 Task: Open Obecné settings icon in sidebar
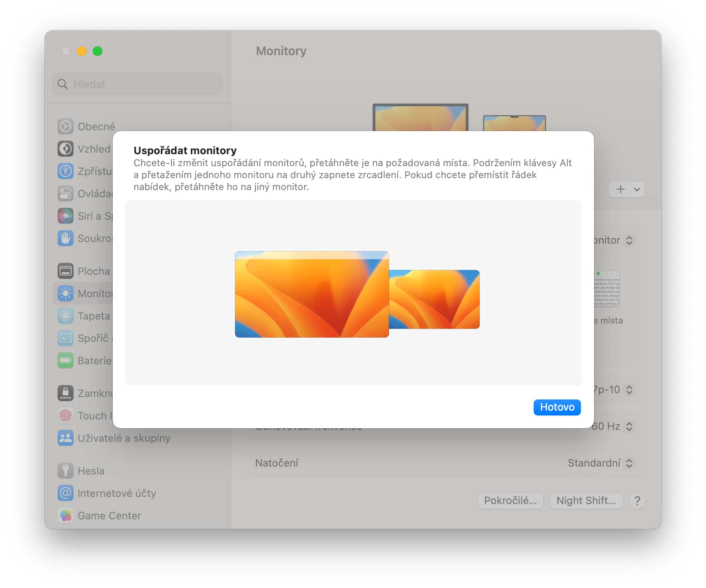66,126
